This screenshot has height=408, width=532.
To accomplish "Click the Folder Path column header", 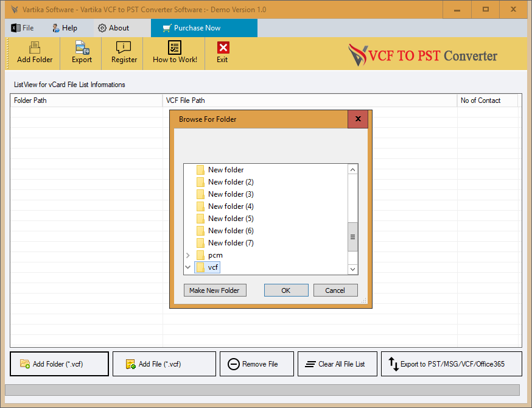I will 86,100.
